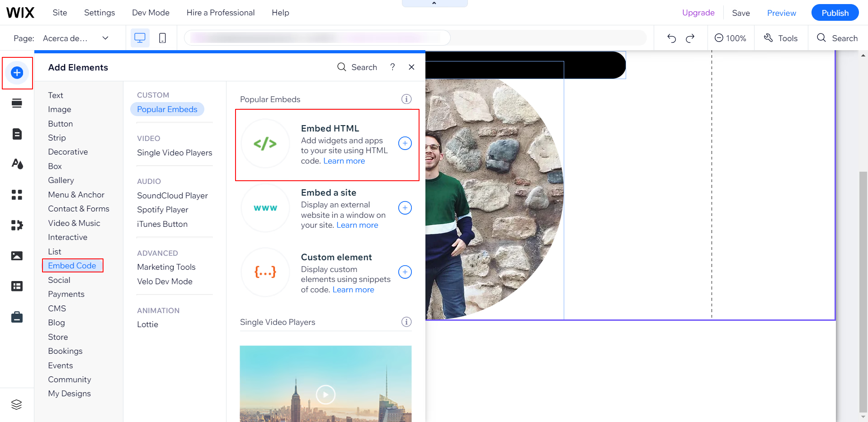The height and width of the screenshot is (422, 868).
Task: Open the Site Design sidebar icon
Action: (x=17, y=164)
